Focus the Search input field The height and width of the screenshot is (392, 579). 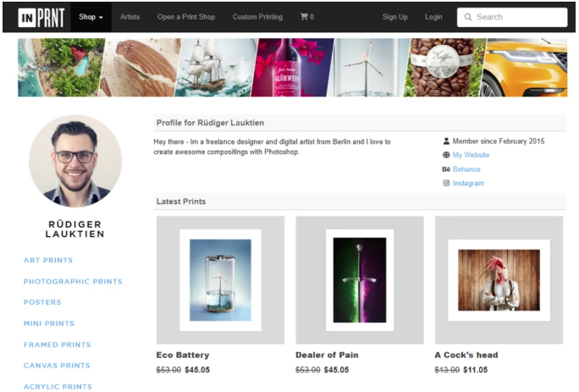(x=518, y=17)
